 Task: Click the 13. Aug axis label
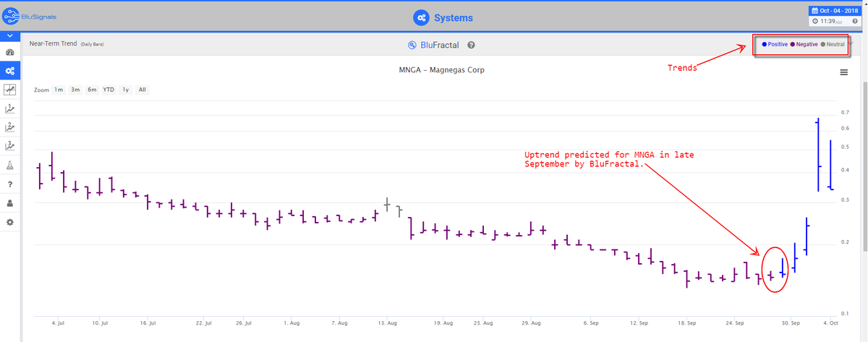coord(388,323)
